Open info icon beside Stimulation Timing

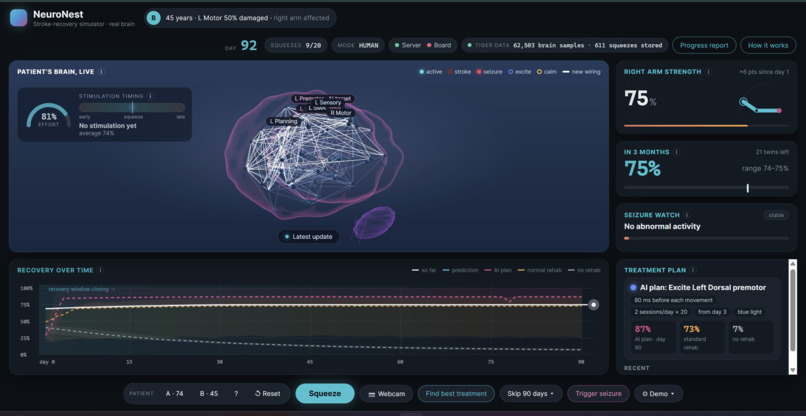[150, 96]
